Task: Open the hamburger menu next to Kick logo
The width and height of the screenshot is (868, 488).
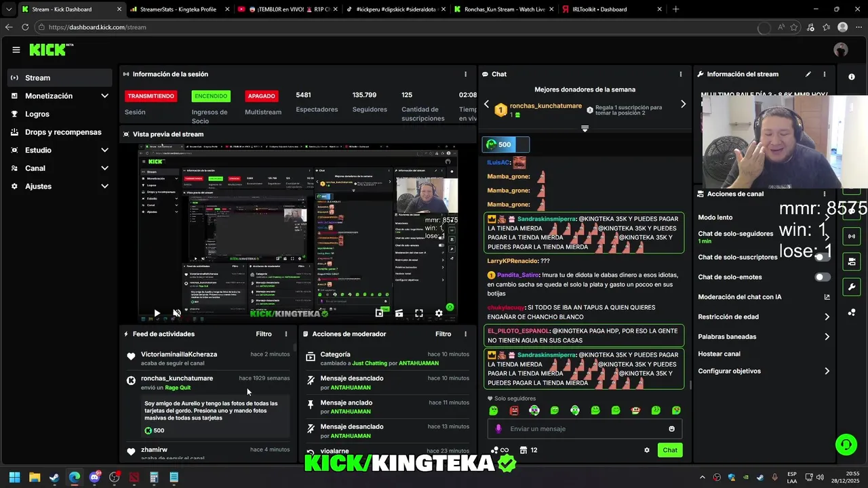Action: point(16,49)
